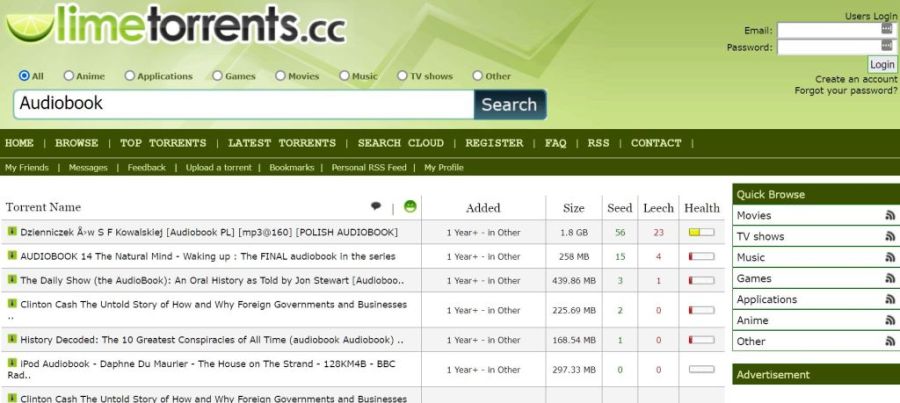
Task: Click the autofill icon in Password field
Action: 887,46
